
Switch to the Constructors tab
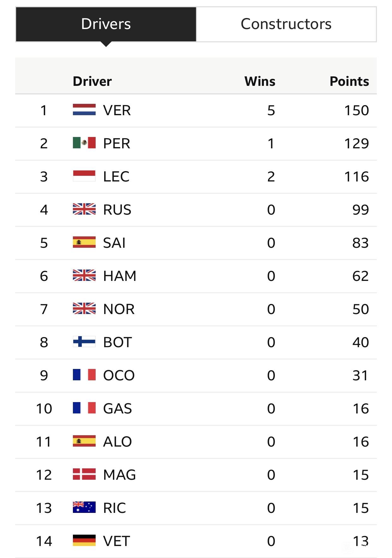tap(286, 24)
